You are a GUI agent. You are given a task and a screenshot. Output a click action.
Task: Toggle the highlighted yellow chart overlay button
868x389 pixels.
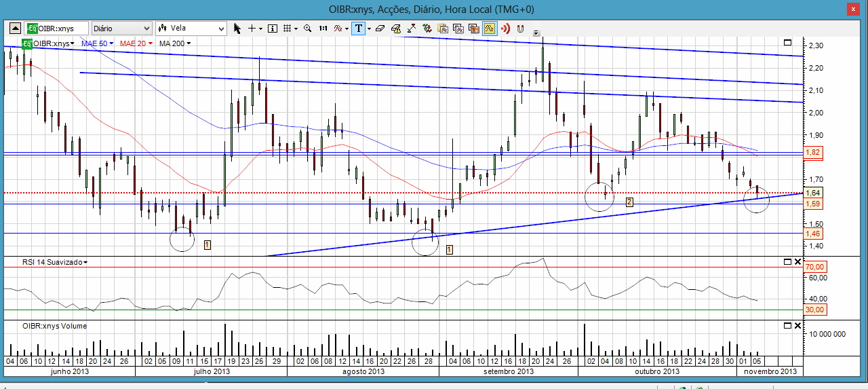pos(489,29)
